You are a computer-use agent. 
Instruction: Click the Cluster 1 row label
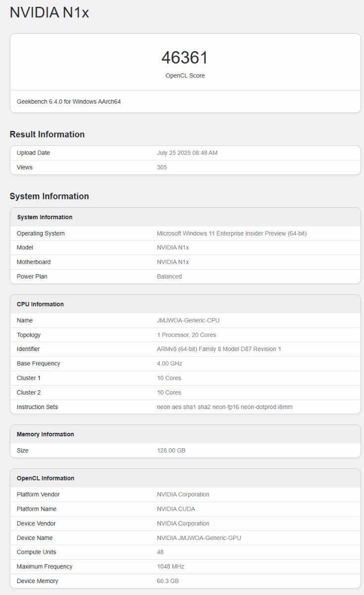coord(29,378)
